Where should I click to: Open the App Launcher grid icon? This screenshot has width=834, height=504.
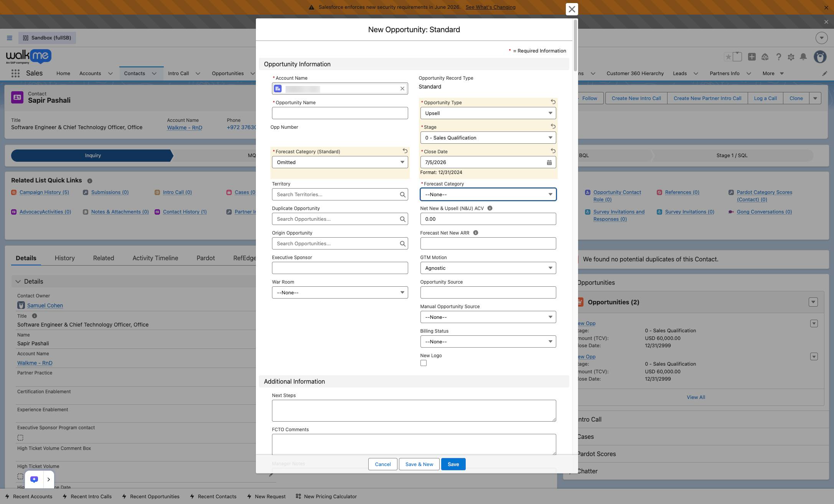15,74
